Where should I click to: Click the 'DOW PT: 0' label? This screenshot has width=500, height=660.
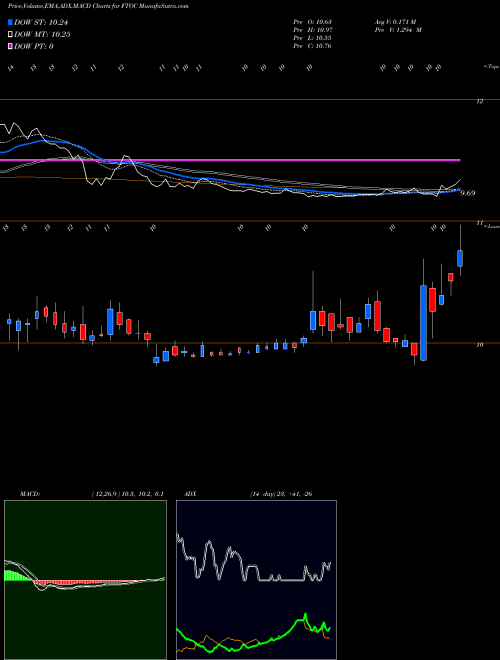[33, 46]
